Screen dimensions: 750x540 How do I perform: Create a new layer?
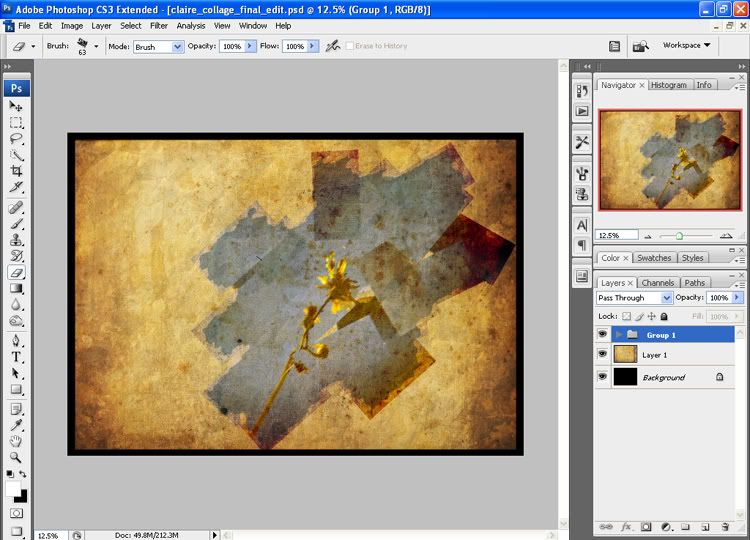point(705,527)
